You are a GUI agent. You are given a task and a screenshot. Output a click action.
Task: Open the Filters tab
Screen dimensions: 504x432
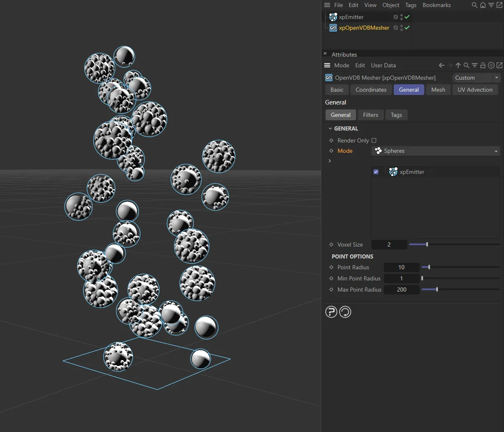370,115
